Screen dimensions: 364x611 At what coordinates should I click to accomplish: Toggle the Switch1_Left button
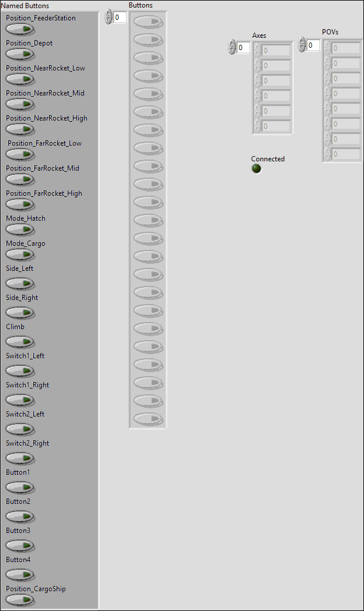(x=20, y=370)
